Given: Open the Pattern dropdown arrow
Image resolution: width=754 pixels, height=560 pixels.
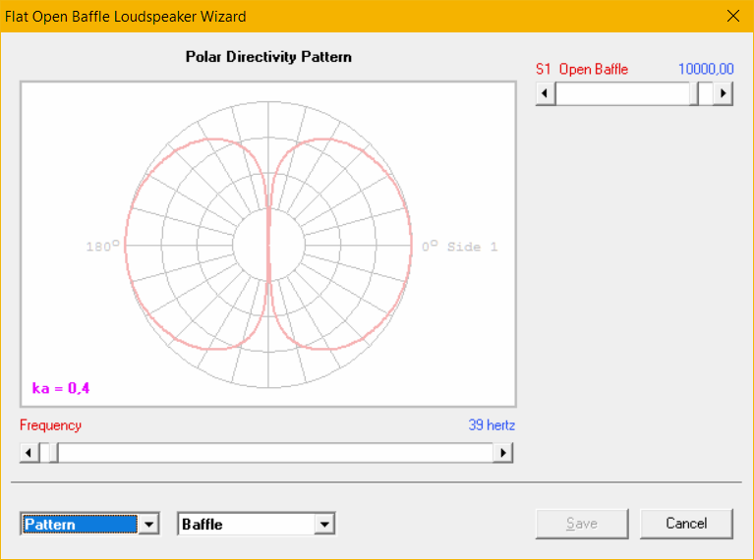Looking at the screenshot, I should click(149, 524).
